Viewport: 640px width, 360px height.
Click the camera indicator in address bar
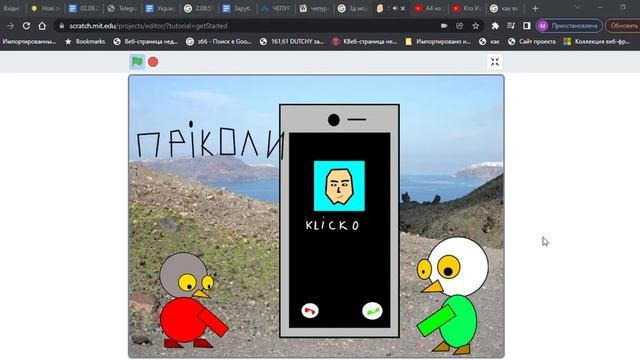[x=444, y=26]
